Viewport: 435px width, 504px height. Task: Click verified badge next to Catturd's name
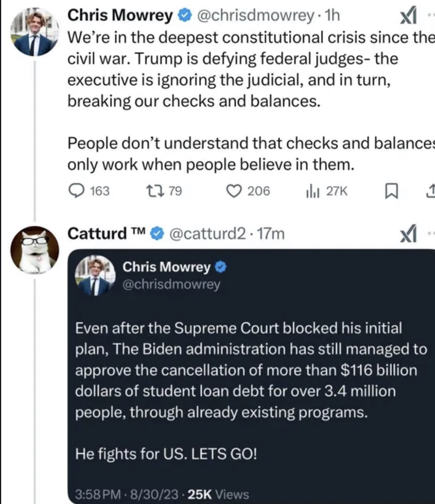point(156,234)
